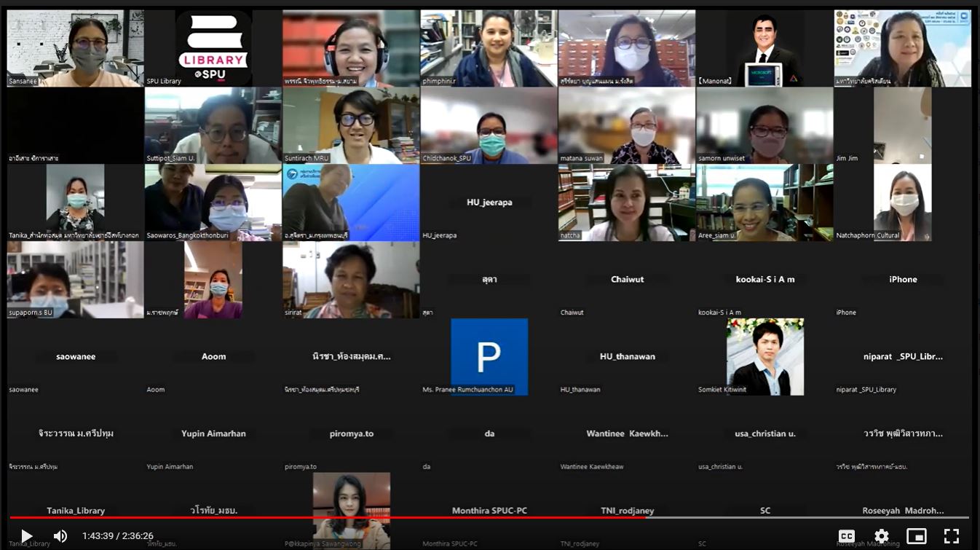Select the kookai-S i A m tile
This screenshot has width=980, height=550.
pyautogui.click(x=764, y=280)
